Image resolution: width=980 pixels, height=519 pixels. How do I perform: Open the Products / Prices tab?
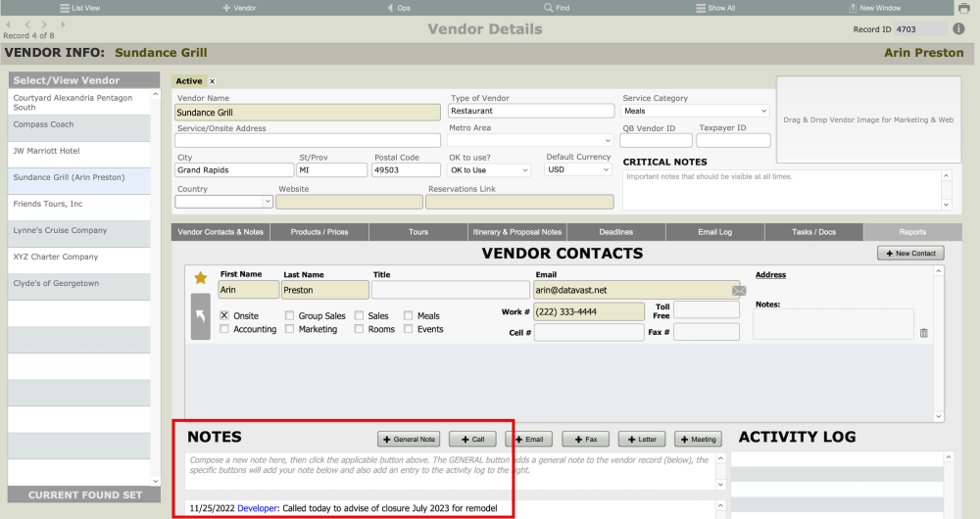click(x=319, y=232)
